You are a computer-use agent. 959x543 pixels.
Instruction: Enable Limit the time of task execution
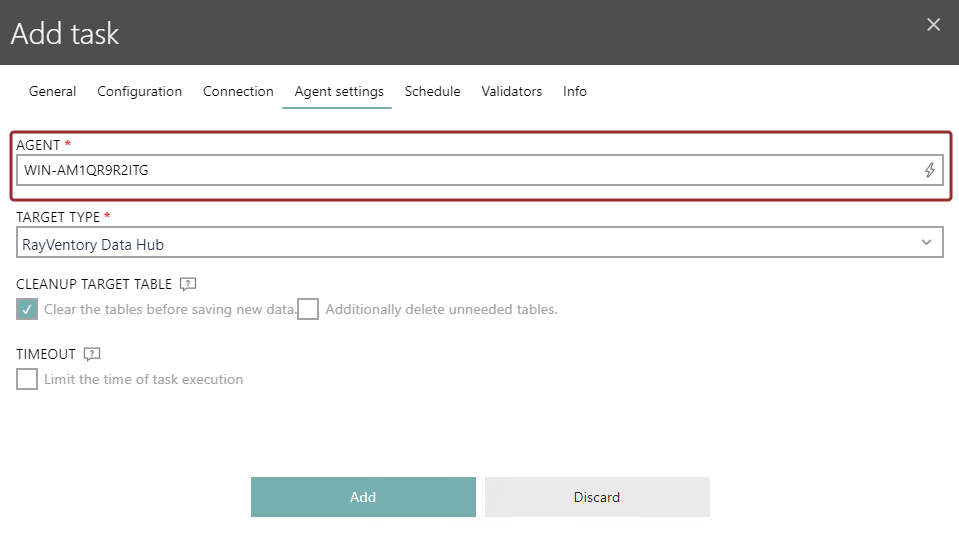(x=27, y=379)
